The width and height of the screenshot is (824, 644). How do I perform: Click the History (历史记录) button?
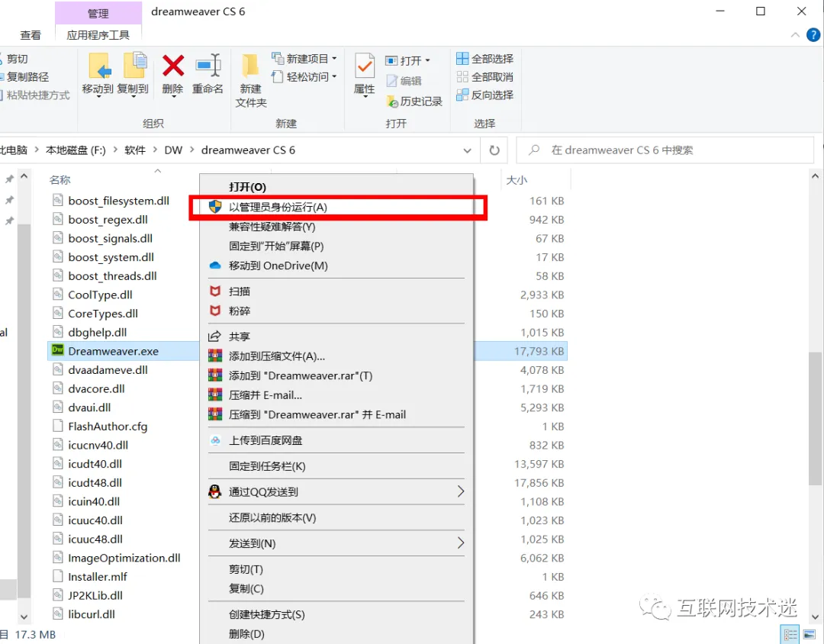[x=414, y=101]
